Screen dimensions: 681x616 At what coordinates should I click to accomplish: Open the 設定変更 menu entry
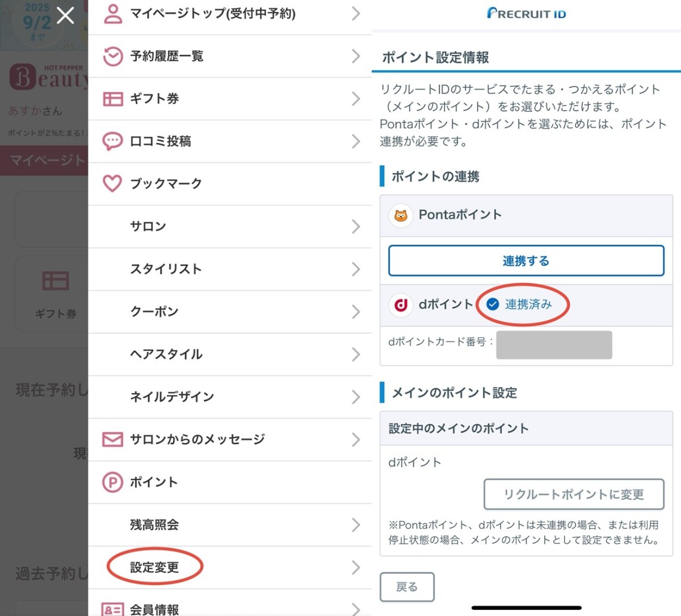(155, 566)
